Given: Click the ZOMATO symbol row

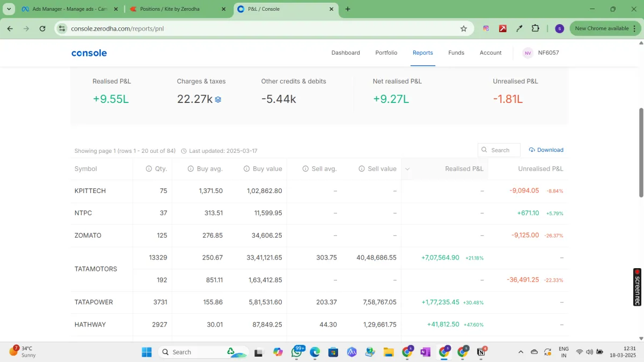Looking at the screenshot, I should (319, 235).
